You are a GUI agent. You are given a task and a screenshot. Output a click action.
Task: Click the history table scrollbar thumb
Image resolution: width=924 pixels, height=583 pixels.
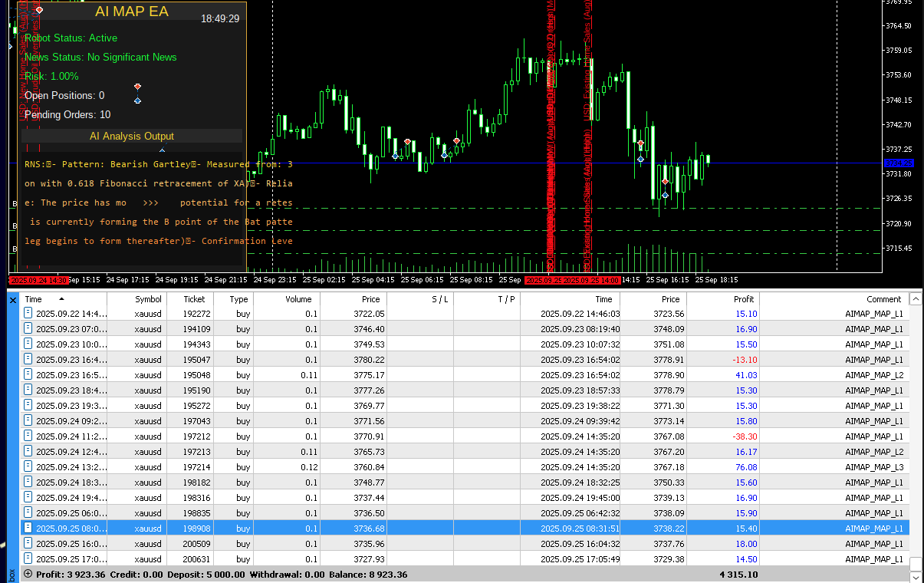point(916,562)
